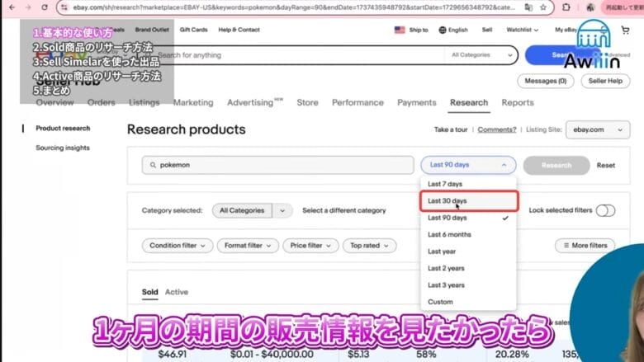Click the All Categories chip

242,210
